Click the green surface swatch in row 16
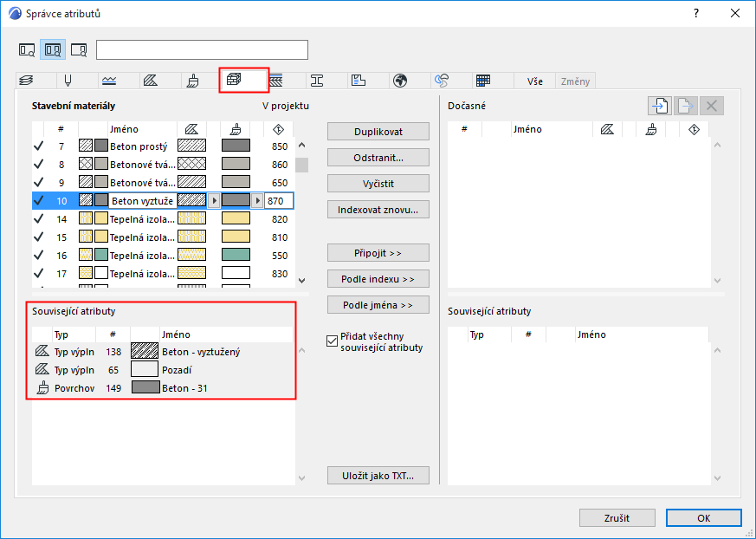The height and width of the screenshot is (539, 756). click(236, 255)
